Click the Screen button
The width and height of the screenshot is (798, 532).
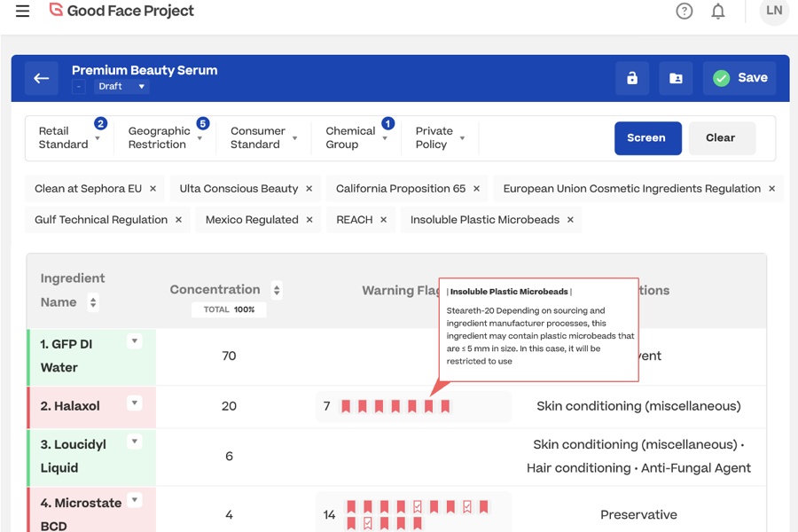pos(647,138)
